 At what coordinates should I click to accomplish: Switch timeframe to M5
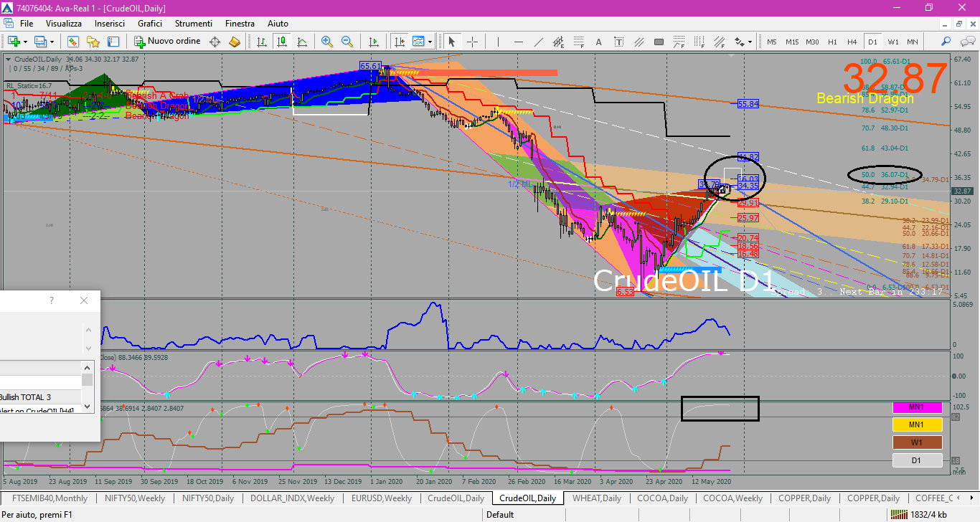tap(771, 42)
